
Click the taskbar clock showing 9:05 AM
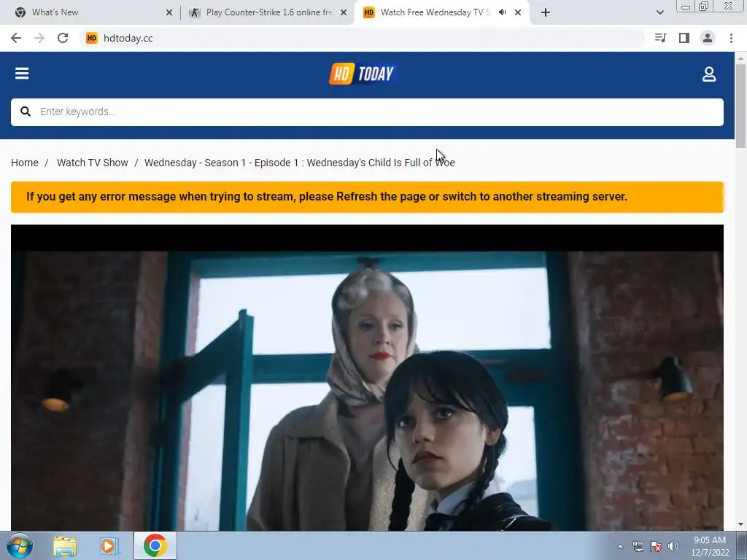[x=710, y=546]
